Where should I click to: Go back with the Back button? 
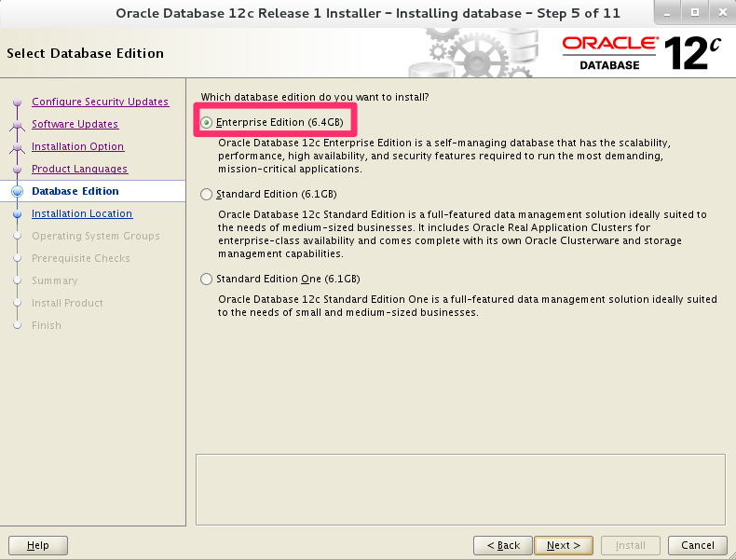click(x=503, y=545)
